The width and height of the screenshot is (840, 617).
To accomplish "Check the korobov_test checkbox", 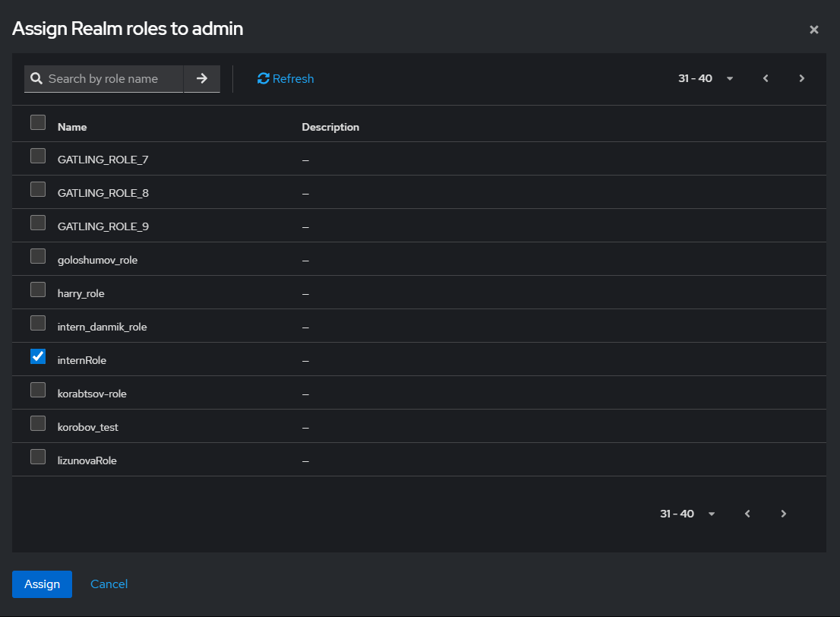I will (38, 423).
